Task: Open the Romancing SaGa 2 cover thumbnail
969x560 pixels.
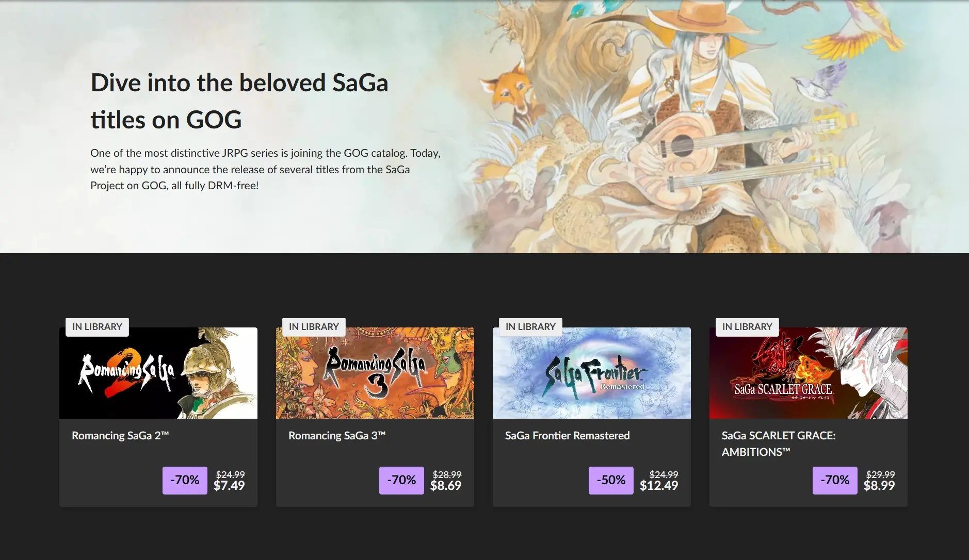Action: pyautogui.click(x=158, y=373)
